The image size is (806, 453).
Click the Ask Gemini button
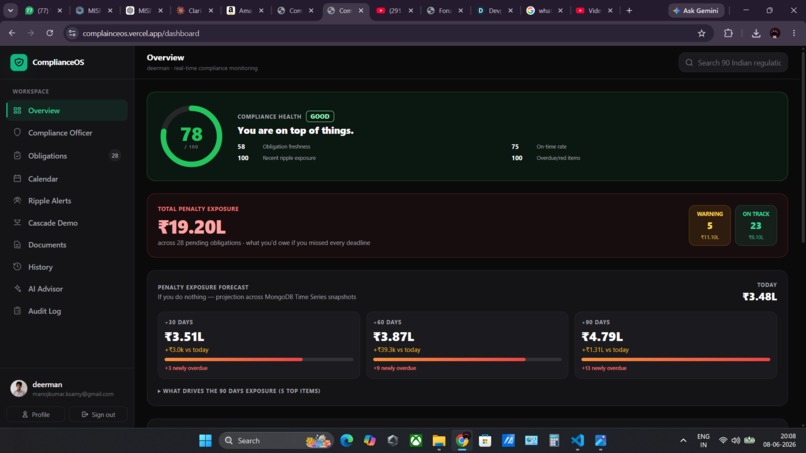click(696, 10)
